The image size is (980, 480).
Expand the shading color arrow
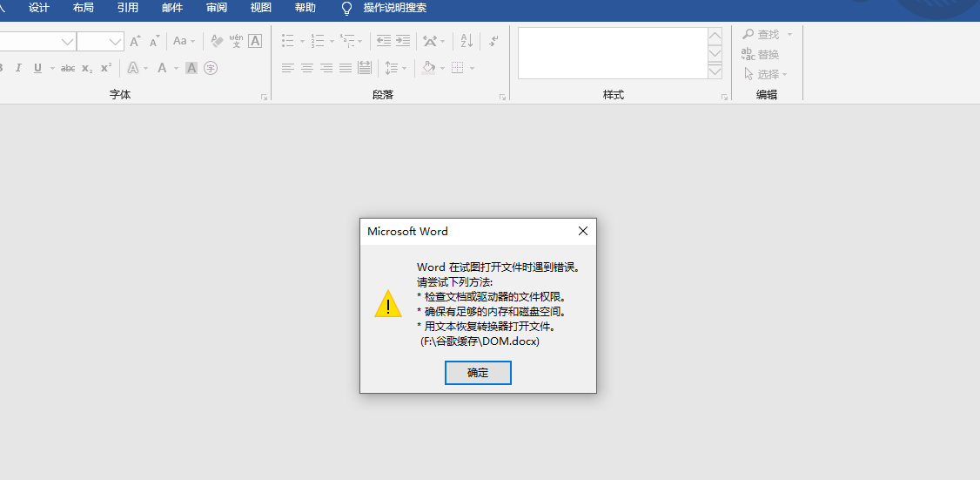pyautogui.click(x=442, y=68)
